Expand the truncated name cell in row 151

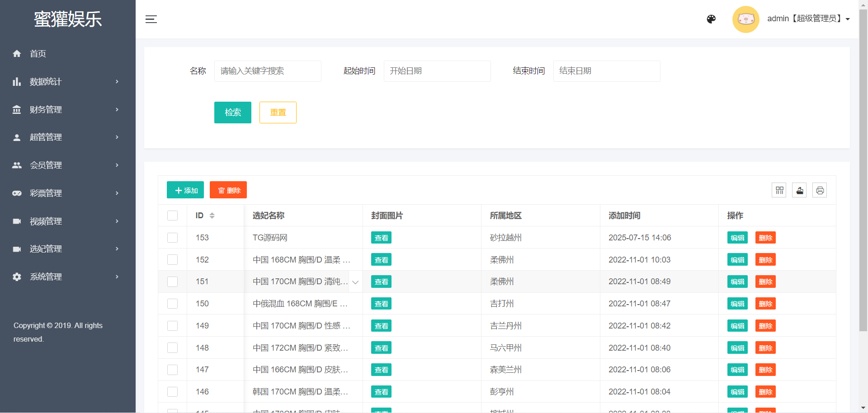coord(355,282)
